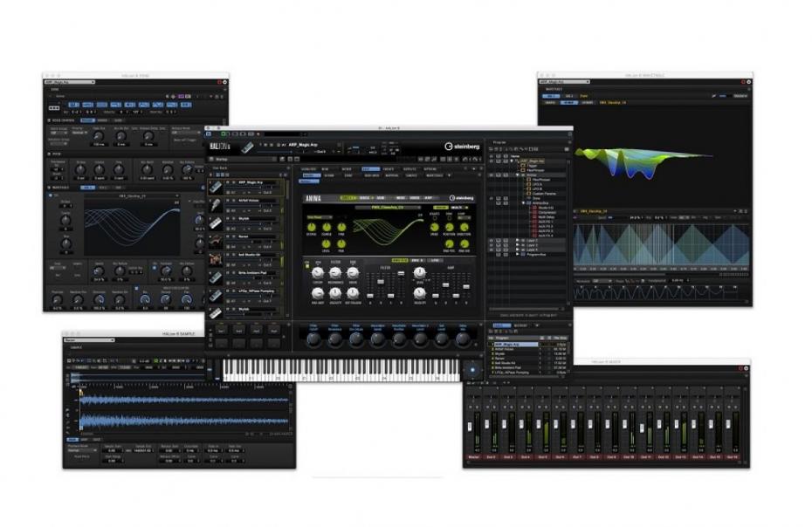Open the Options tab in main editor
The image size is (812, 527).
[x=431, y=168]
